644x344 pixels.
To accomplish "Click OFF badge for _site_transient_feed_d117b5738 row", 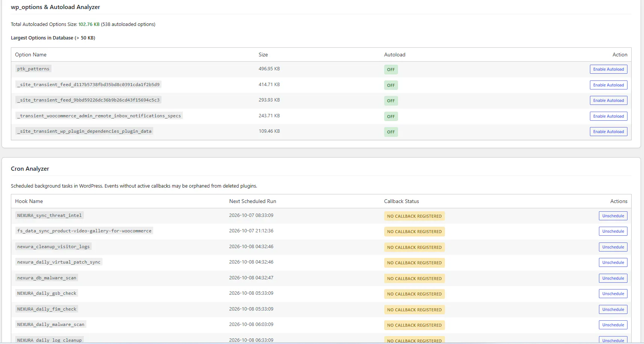I will 391,85.
